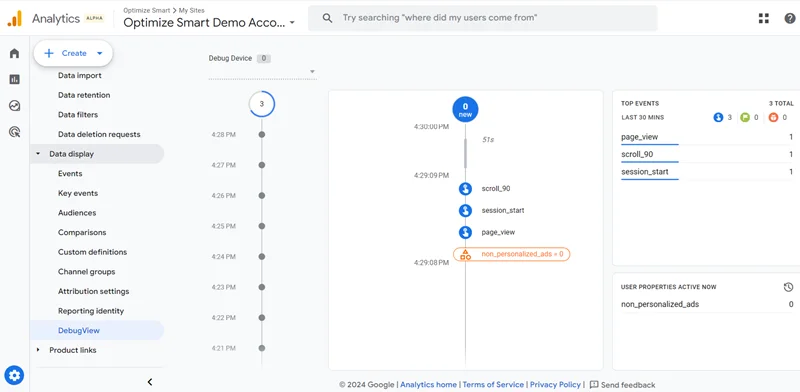Click the search input field

tap(483, 18)
